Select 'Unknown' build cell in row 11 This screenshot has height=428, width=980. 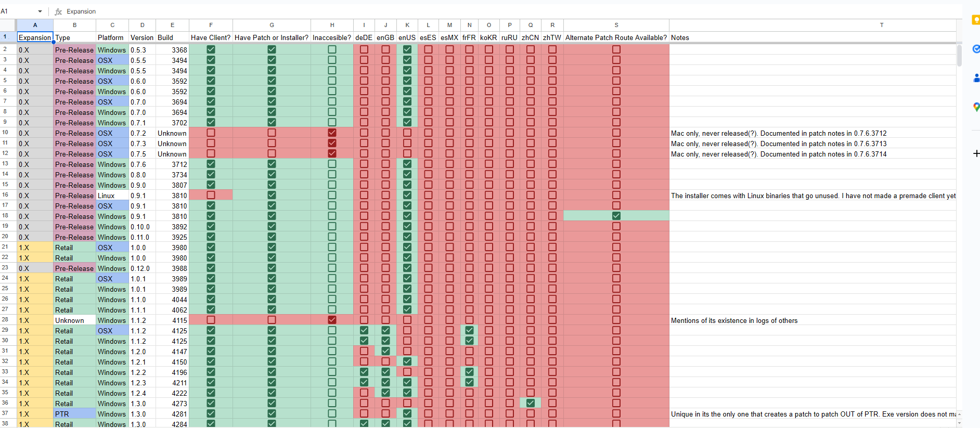point(172,143)
